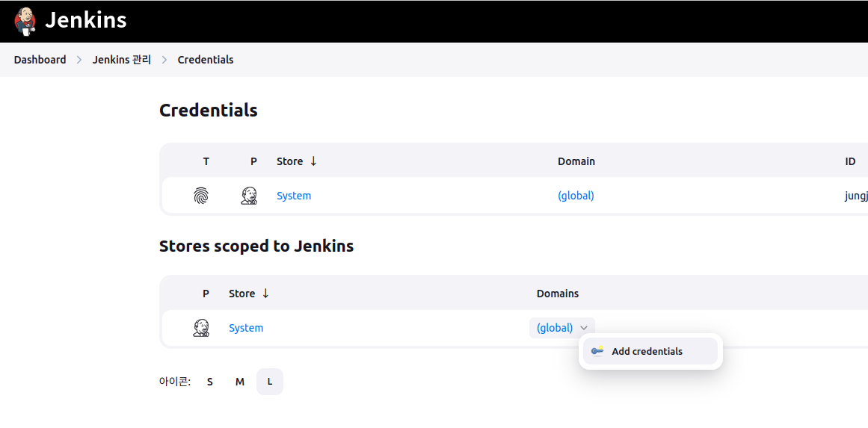Click the fingerprint icon in credentials row
The height and width of the screenshot is (428, 868).
coord(202,196)
